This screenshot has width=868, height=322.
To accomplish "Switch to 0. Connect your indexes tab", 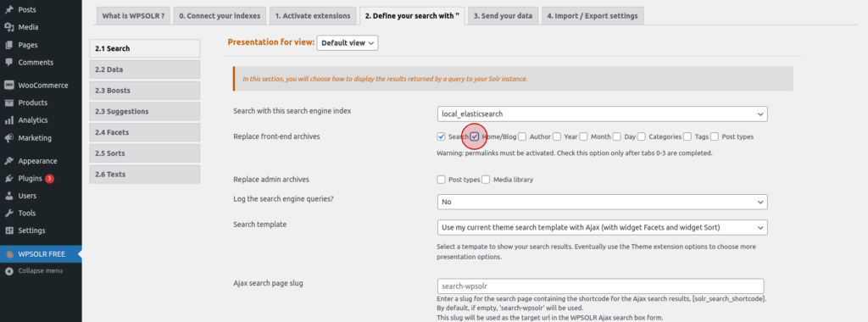I will [x=220, y=16].
